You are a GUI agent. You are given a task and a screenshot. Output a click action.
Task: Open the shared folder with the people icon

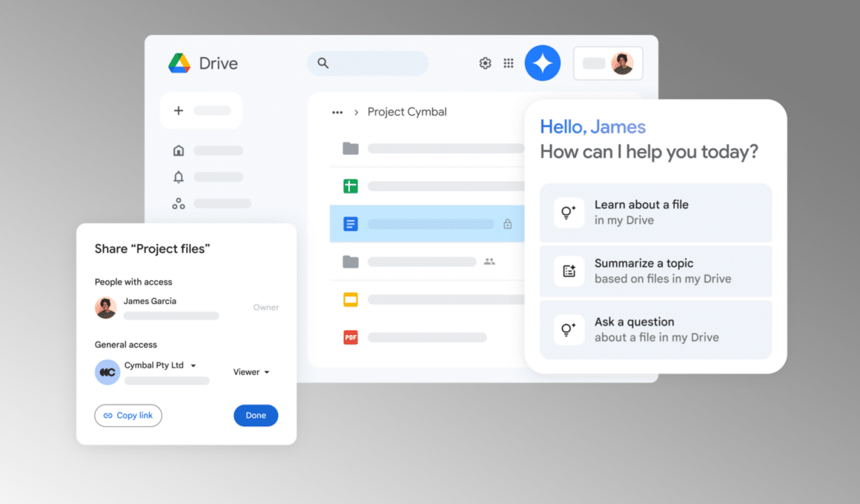[351, 262]
